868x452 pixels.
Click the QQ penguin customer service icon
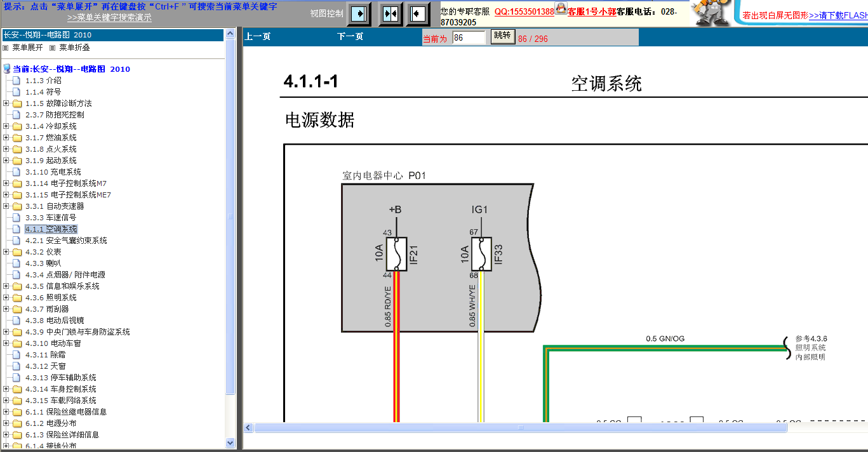(561, 8)
